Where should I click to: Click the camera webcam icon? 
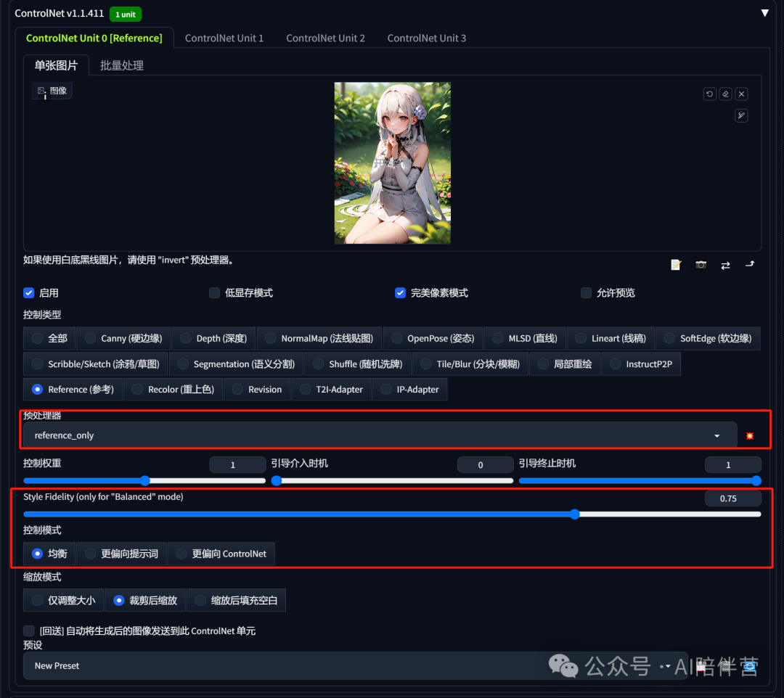point(701,265)
